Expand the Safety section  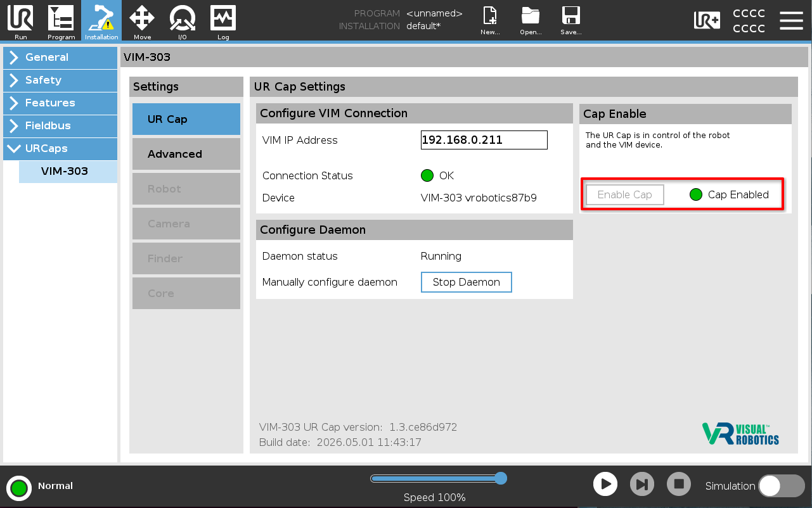60,80
